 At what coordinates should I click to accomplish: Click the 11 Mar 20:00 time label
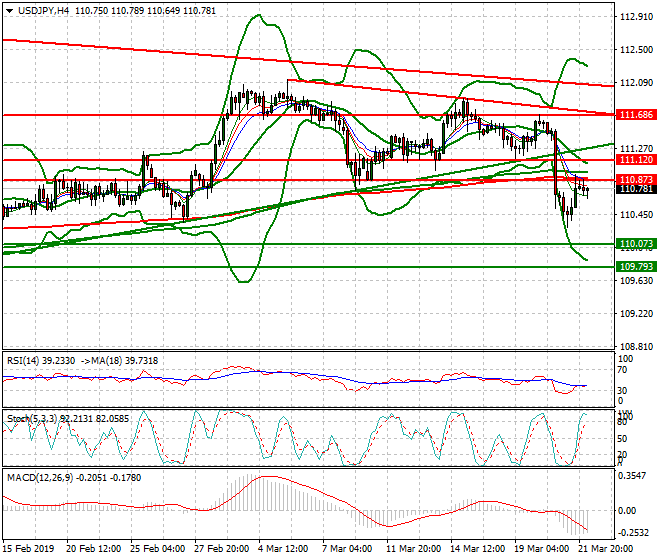pos(413,549)
